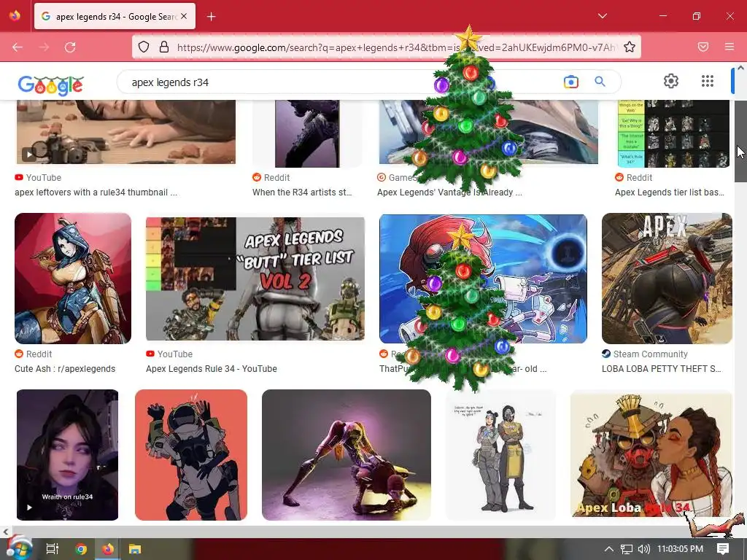Open the tracking protection shield panel

(144, 47)
